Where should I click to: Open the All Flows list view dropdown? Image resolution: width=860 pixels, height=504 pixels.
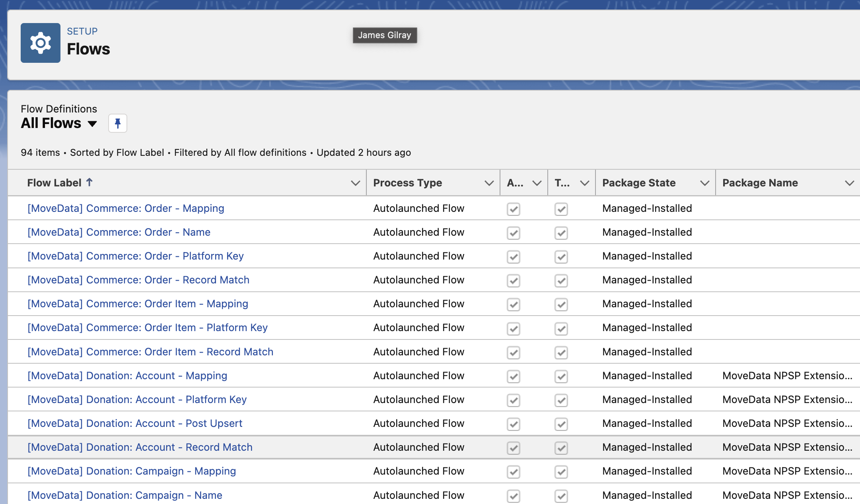point(92,124)
